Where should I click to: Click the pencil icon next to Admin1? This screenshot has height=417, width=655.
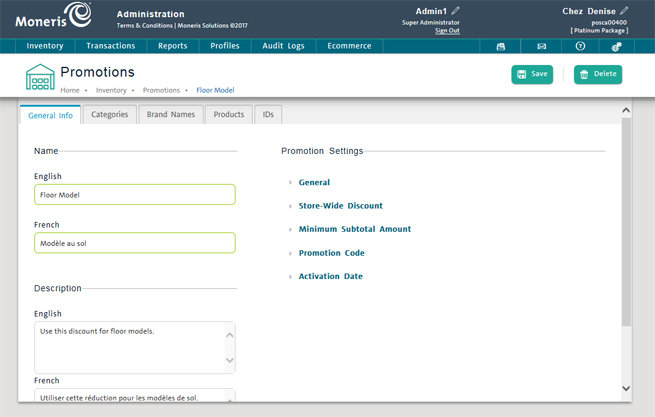(x=457, y=11)
